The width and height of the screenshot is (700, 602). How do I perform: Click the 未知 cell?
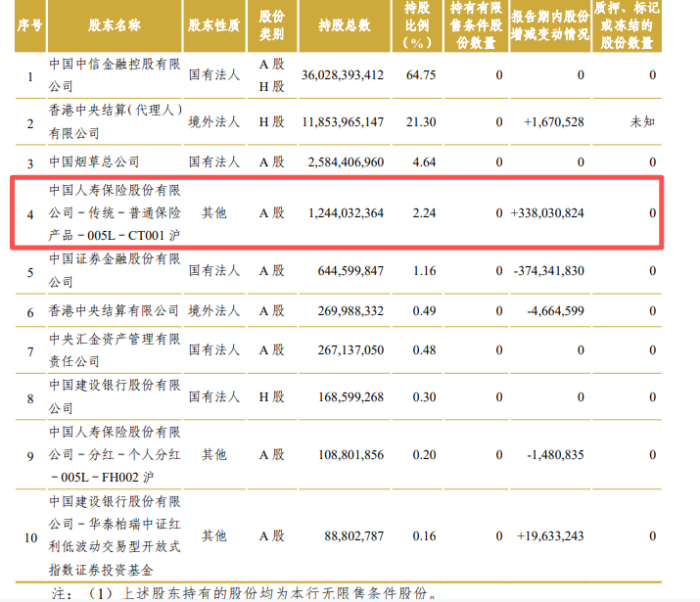[642, 121]
